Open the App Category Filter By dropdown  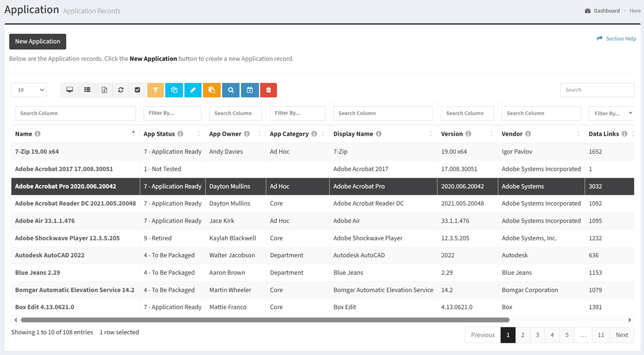click(298, 113)
